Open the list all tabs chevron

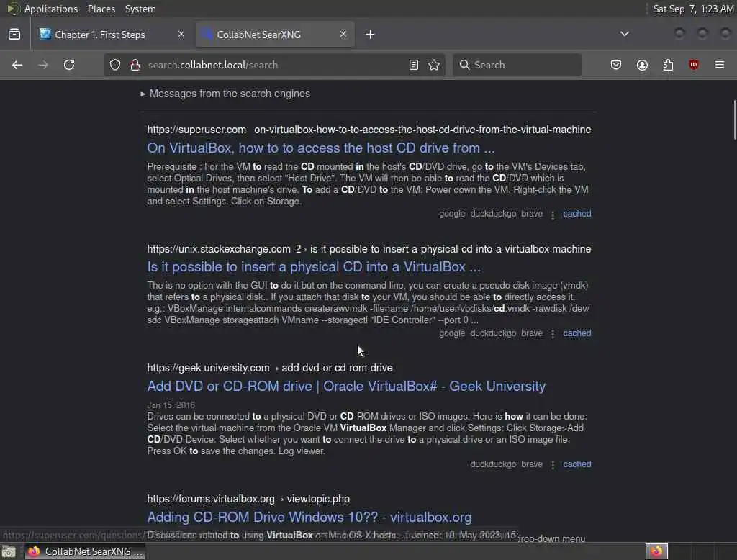coord(625,34)
